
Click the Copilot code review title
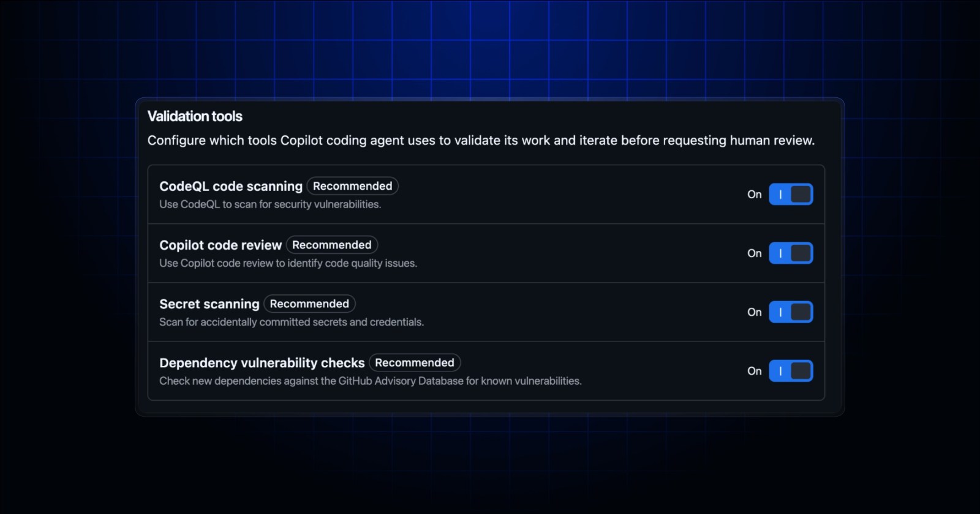(x=221, y=245)
